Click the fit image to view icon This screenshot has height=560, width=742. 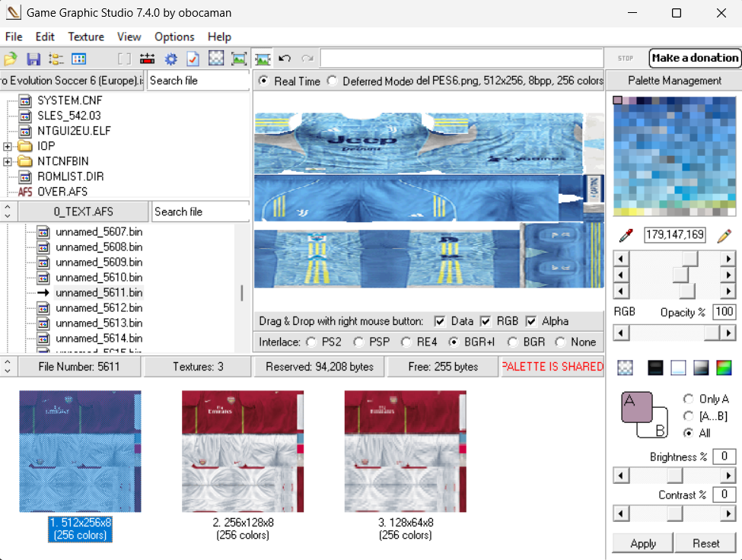pyautogui.click(x=239, y=59)
